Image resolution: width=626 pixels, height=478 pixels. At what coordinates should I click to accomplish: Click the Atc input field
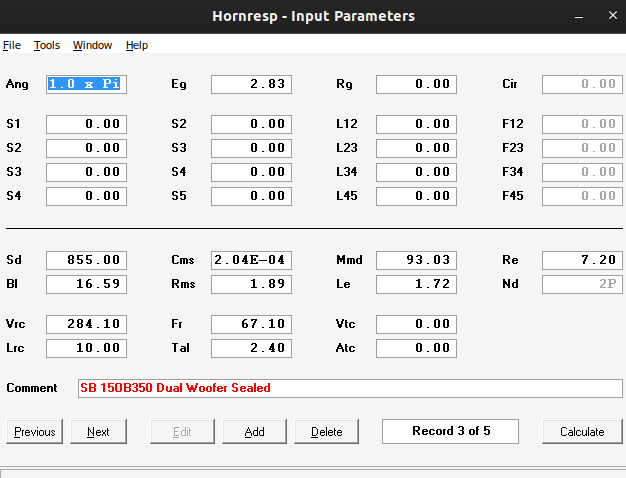(416, 348)
